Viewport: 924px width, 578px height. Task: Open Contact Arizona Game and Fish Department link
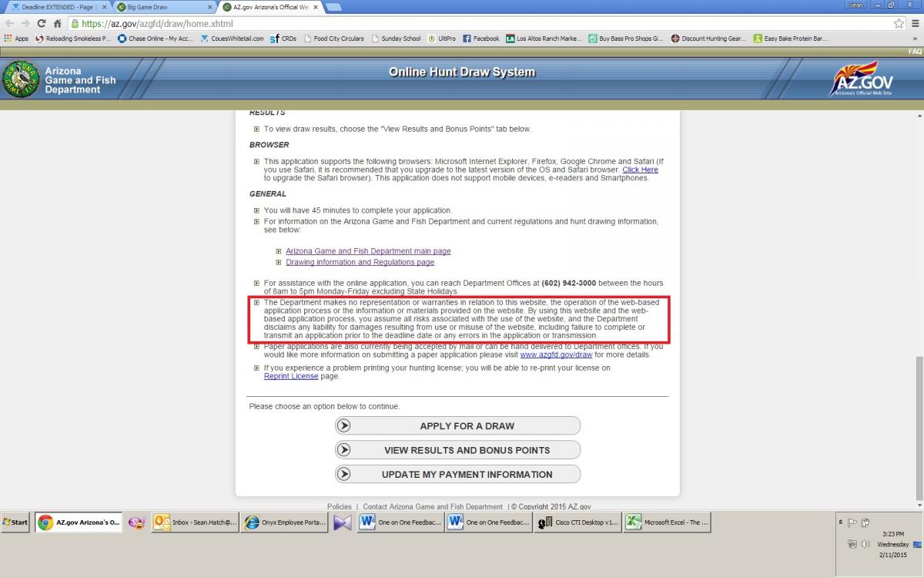(x=433, y=506)
